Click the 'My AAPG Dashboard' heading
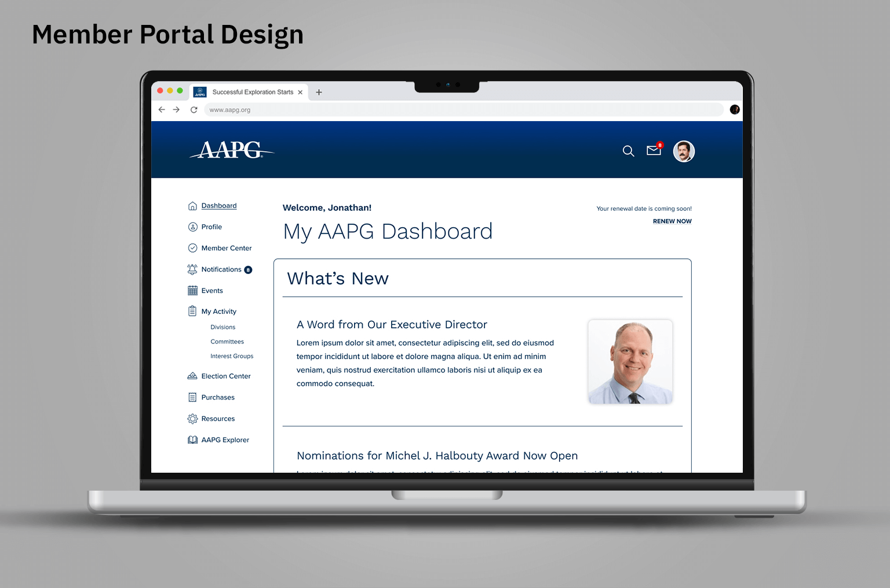This screenshot has width=890, height=588. point(388,231)
